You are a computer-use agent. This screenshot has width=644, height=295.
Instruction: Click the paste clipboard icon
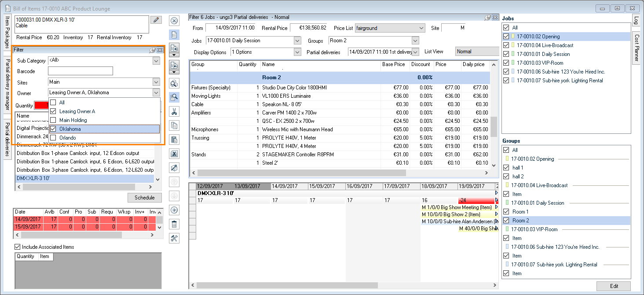[174, 140]
